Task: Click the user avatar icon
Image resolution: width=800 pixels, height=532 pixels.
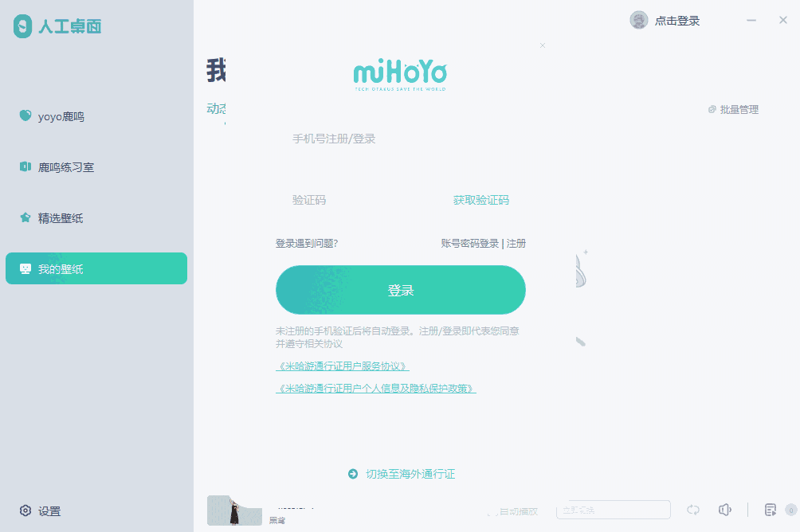Action: point(639,21)
